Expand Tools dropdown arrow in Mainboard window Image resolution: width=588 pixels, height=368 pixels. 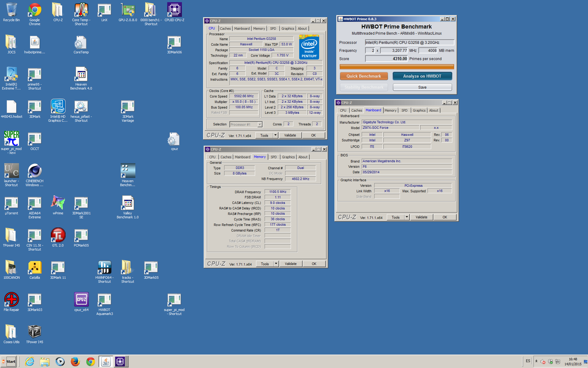407,217
